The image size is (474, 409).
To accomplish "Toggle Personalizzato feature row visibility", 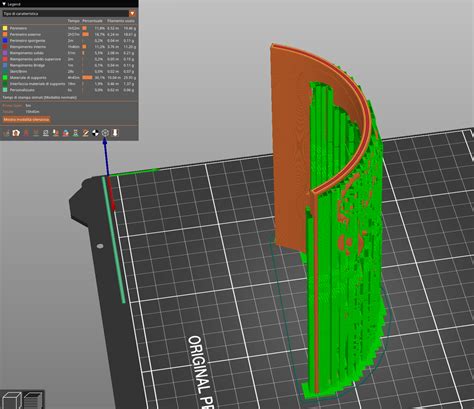I will (69, 90).
